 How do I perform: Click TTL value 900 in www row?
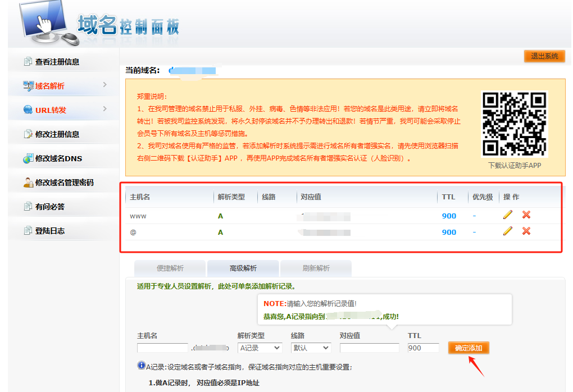click(449, 216)
